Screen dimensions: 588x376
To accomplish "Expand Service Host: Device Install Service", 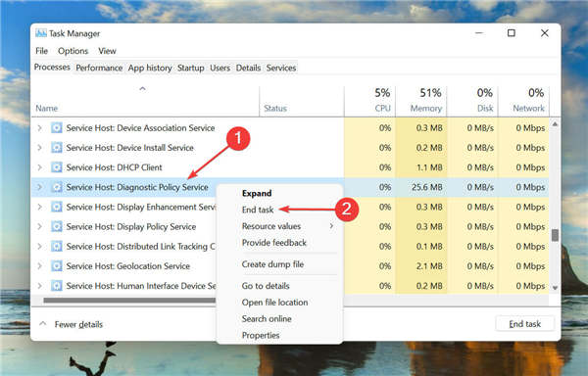I will [40, 148].
